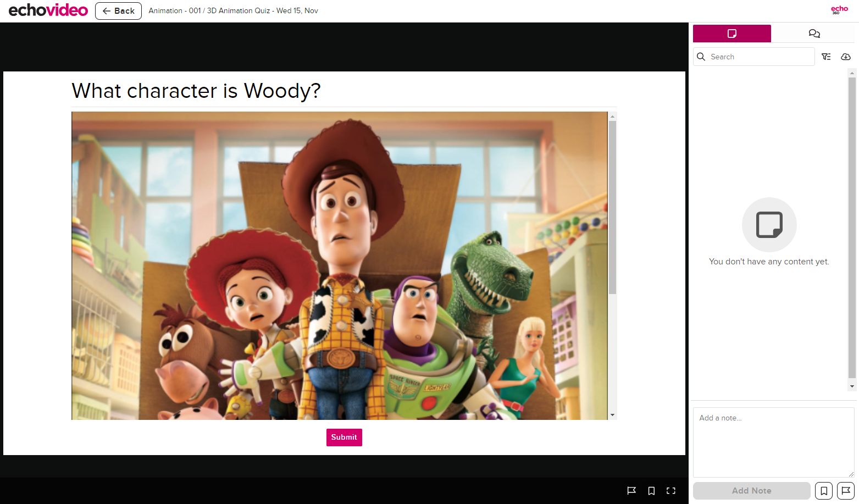Screen dimensions: 859x504
Task: Click the 'What character is Woody?' heading
Action: pyautogui.click(x=196, y=91)
